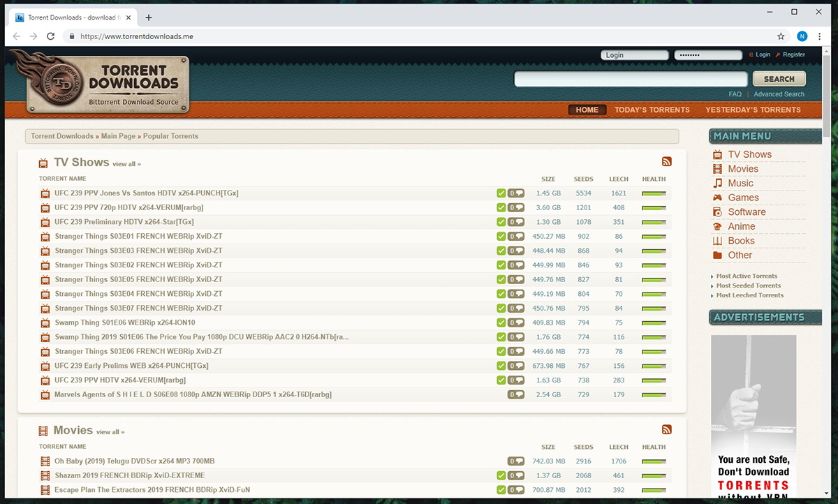Click the Other folder icon in Main Menu
The image size is (838, 504).
[x=717, y=255]
